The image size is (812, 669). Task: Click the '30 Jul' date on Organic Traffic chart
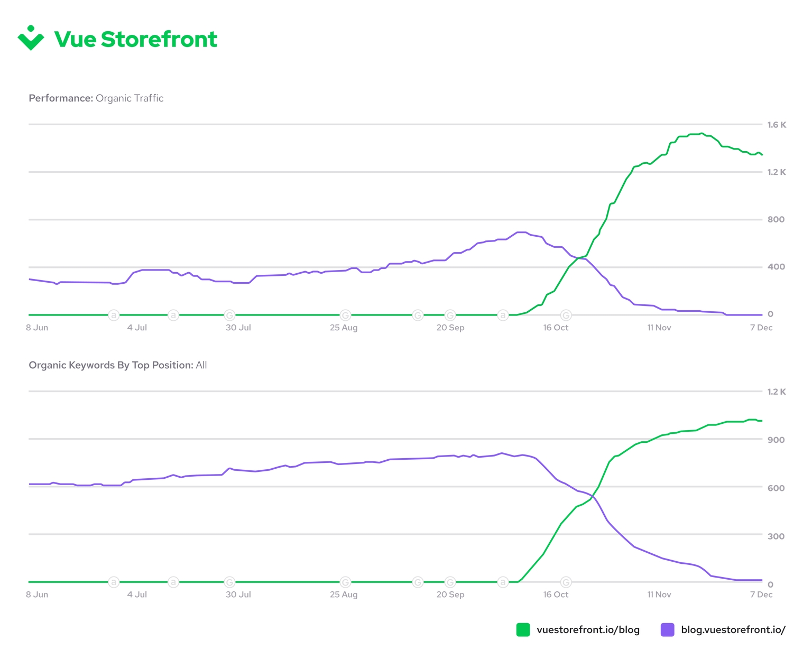(x=238, y=328)
